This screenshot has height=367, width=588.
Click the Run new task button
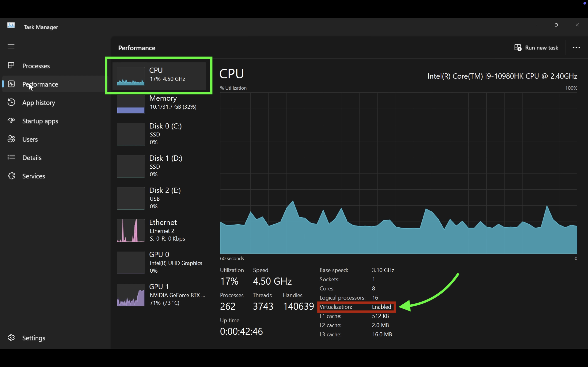tap(536, 48)
